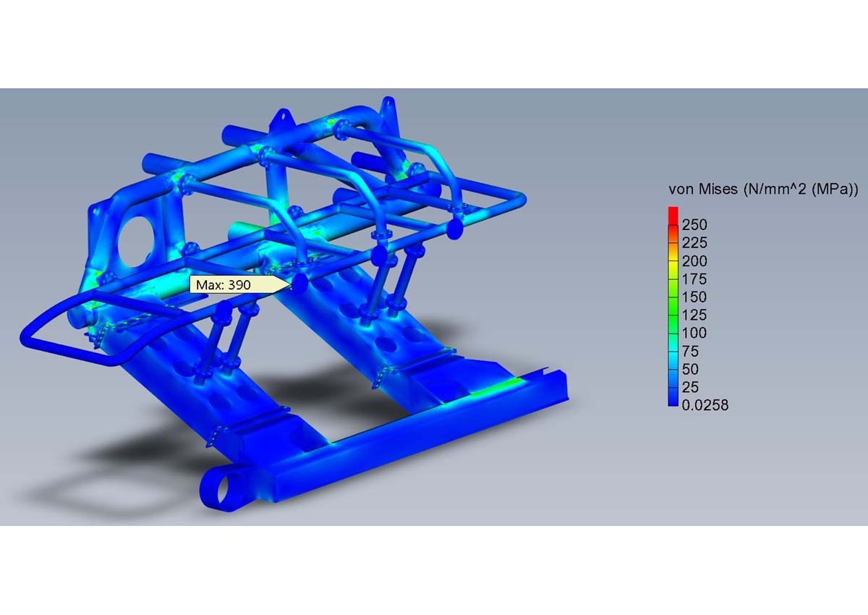
Task: Click the 250 value on the legend
Action: (x=694, y=225)
